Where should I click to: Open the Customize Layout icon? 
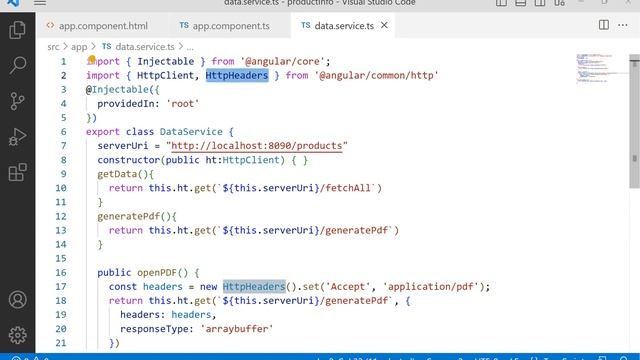coord(559,3)
